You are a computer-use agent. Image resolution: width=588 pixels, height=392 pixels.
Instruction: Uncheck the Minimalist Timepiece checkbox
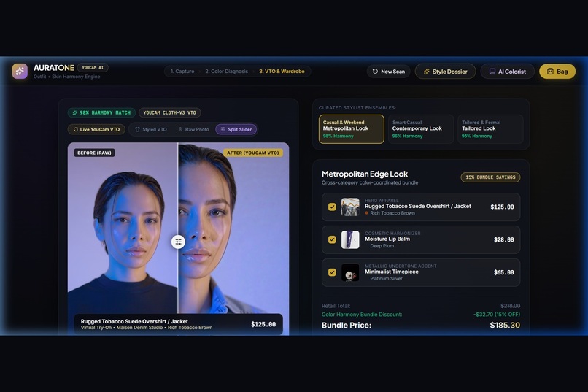(x=332, y=272)
